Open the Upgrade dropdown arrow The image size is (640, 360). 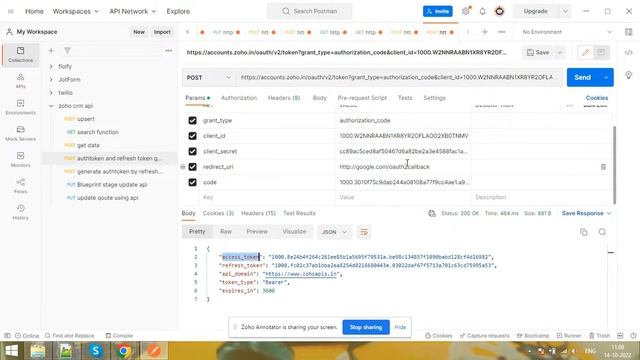[565, 11]
